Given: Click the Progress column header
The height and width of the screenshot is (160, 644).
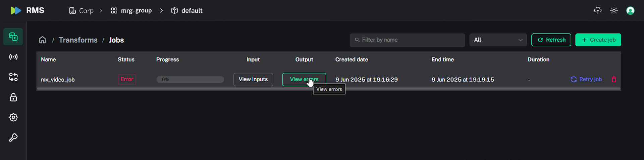Looking at the screenshot, I should [x=167, y=59].
